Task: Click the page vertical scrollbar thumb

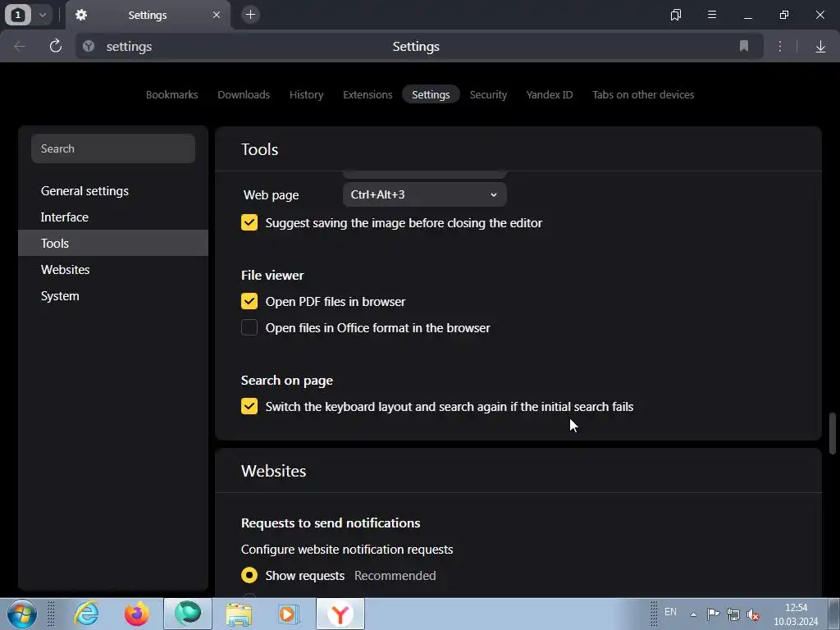Action: (832, 433)
